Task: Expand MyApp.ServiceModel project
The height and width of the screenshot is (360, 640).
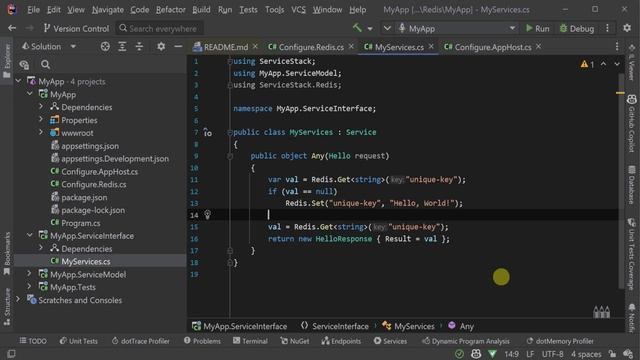Action: coord(30,274)
